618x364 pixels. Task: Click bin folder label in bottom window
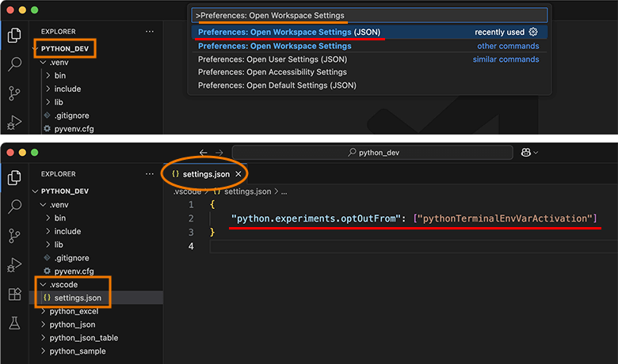[x=60, y=218]
